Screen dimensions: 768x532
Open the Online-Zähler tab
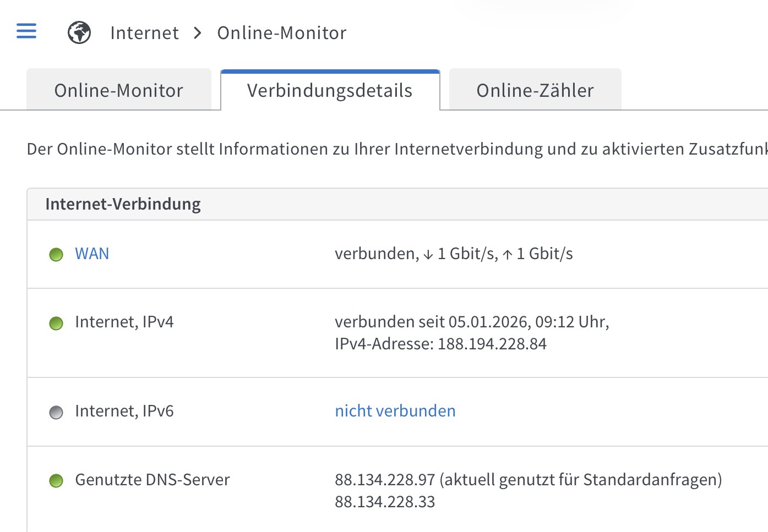point(535,90)
